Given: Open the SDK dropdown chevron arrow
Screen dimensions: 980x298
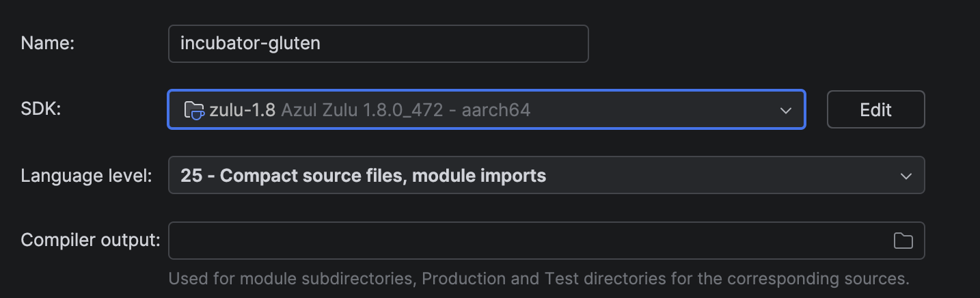Looking at the screenshot, I should coord(786,110).
